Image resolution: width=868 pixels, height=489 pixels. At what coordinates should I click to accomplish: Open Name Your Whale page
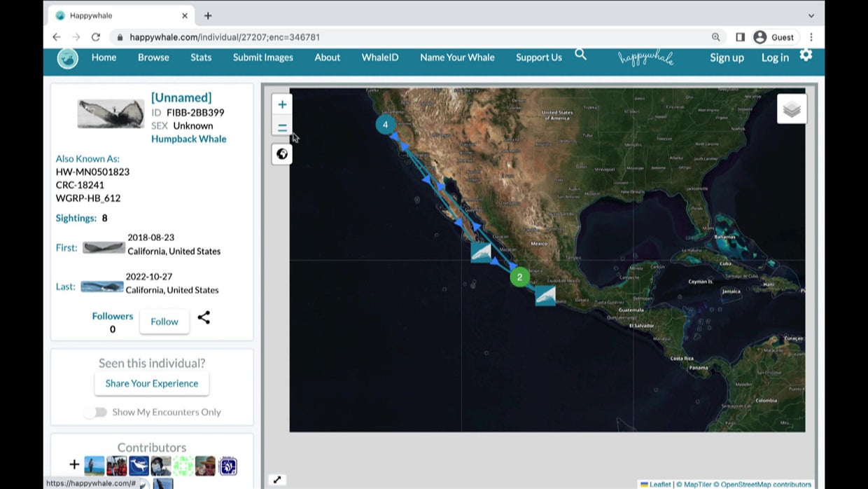[457, 57]
